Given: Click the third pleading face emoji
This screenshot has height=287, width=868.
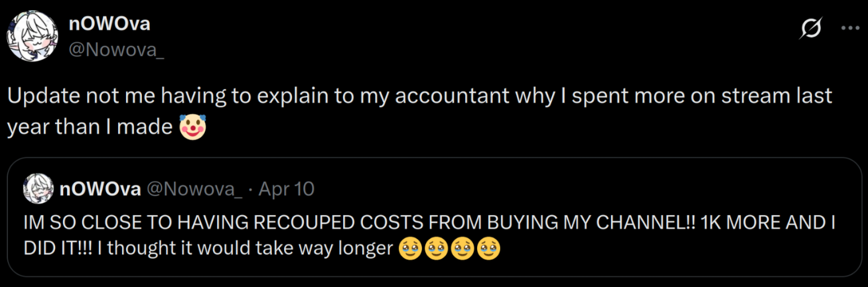Looking at the screenshot, I should tap(462, 249).
